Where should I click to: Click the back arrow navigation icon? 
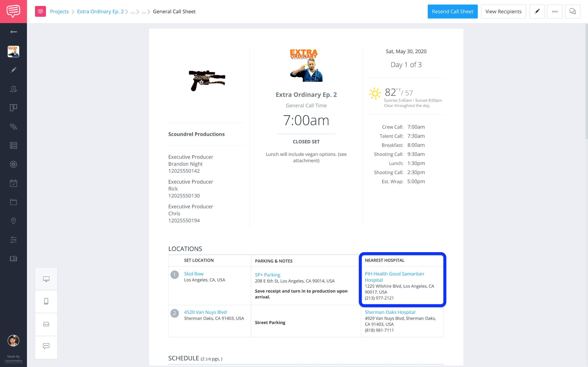tap(13, 32)
